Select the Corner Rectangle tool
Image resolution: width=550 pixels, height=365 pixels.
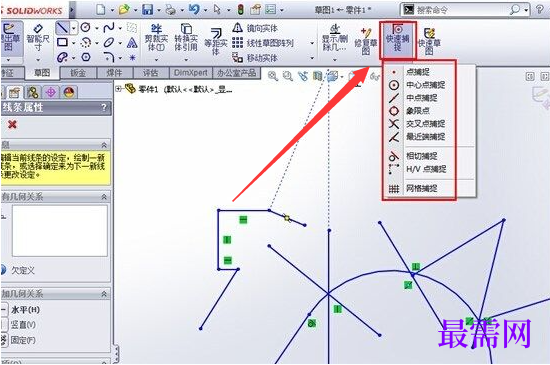(62, 42)
